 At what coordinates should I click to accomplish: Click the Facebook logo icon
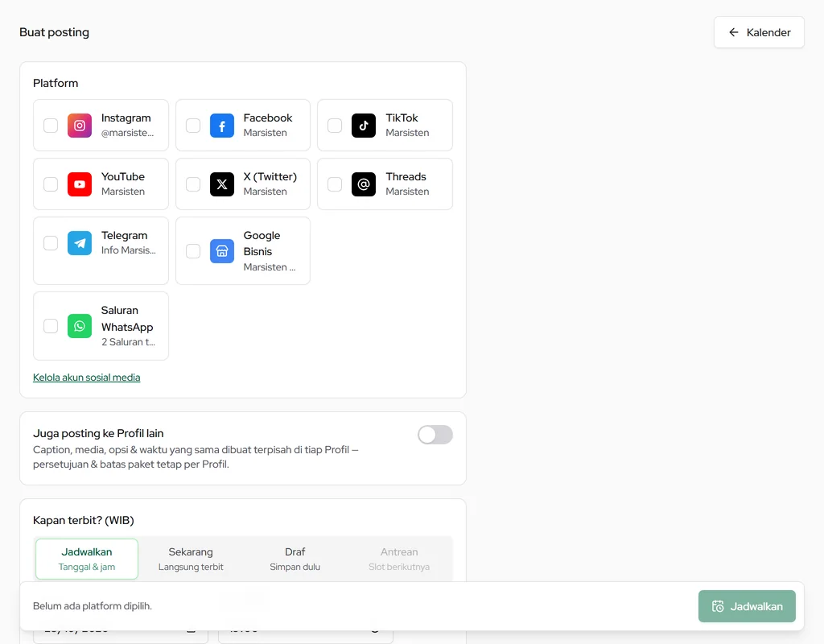pyautogui.click(x=222, y=126)
